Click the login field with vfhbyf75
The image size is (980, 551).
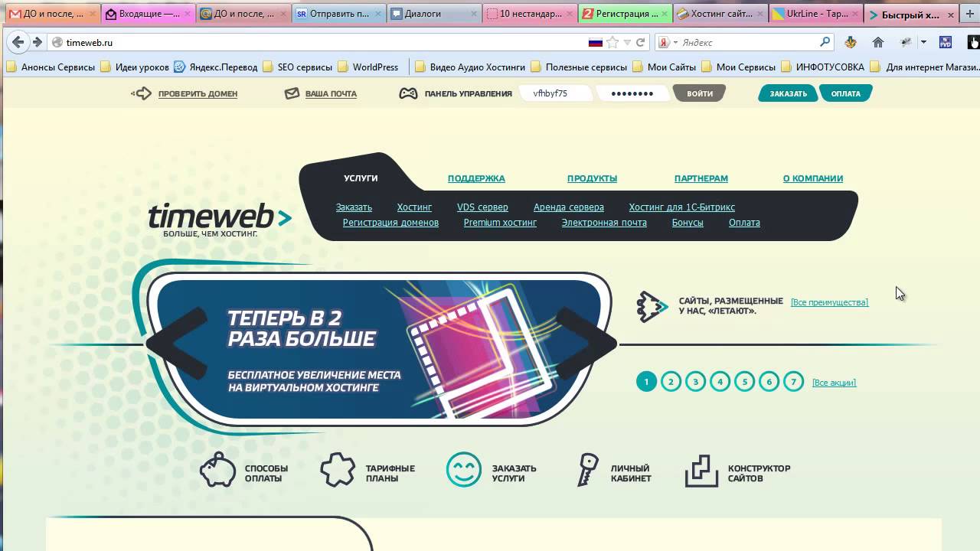click(x=554, y=93)
